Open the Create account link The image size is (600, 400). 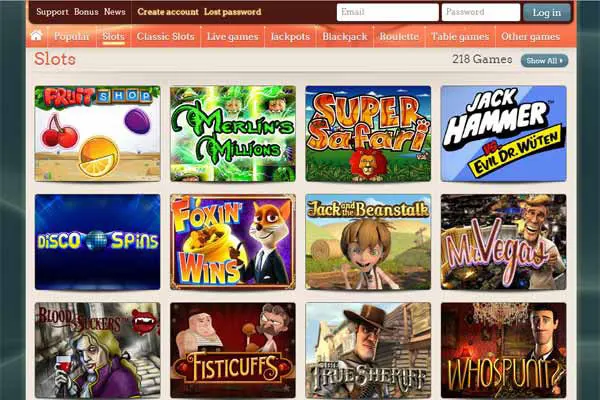point(168,12)
